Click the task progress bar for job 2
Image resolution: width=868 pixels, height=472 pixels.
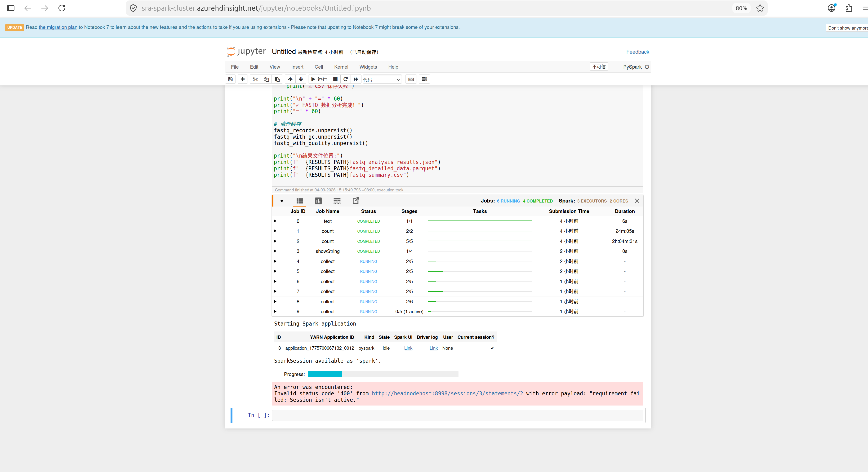[x=480, y=241]
